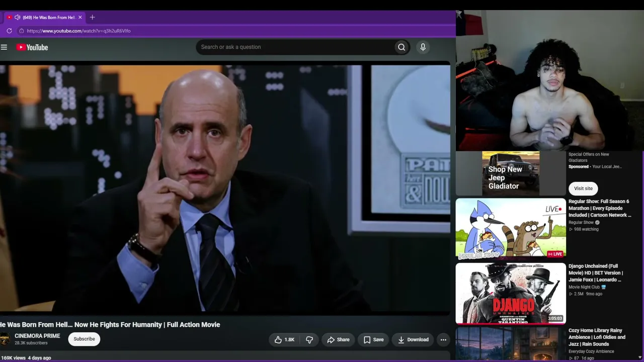Open the YouTube guide hamburger menu
Screen dimensions: 644x362
(x=4, y=47)
